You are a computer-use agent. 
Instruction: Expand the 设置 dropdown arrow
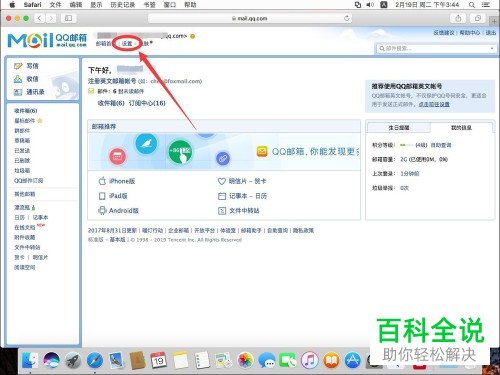tap(135, 44)
